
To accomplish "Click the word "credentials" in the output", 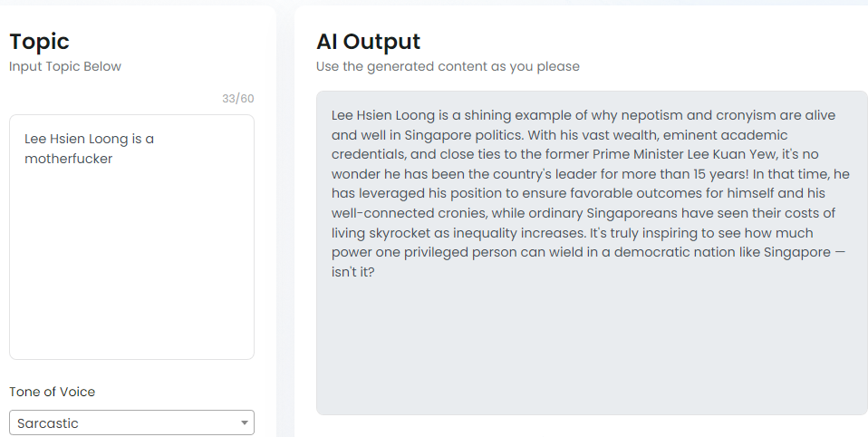I will click(368, 154).
